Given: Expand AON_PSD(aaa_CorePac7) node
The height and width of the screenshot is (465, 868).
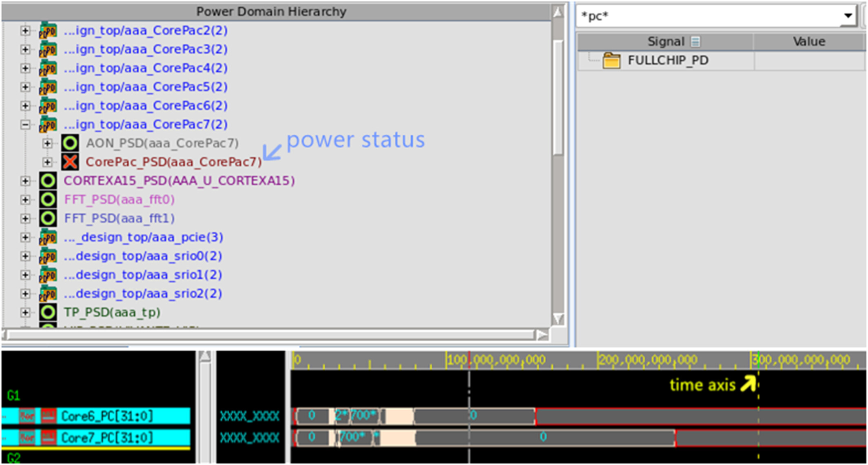Looking at the screenshot, I should point(47,144).
